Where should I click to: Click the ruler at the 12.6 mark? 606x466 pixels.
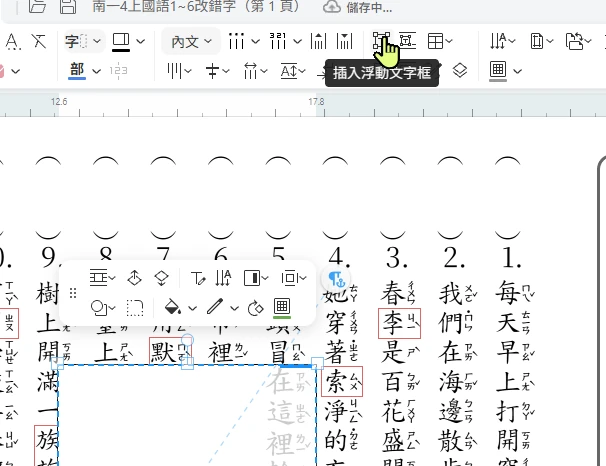pos(59,102)
